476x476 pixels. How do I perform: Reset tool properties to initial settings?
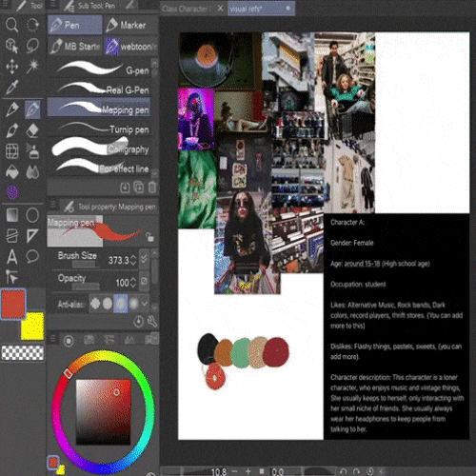(138, 322)
